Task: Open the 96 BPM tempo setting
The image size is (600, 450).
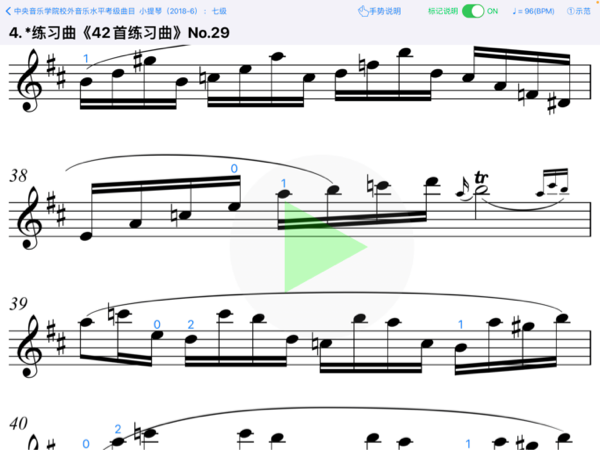Action: 533,11
